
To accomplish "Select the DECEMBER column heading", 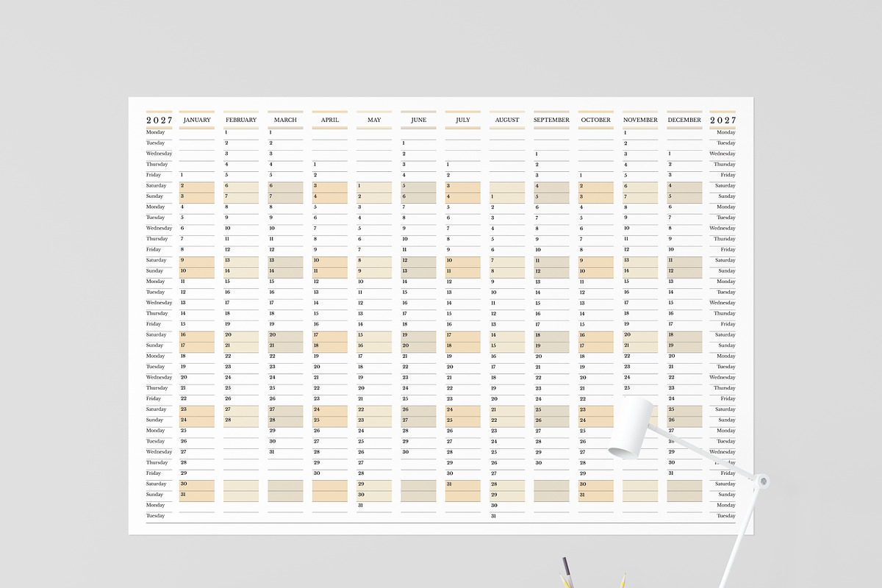I will pos(684,120).
